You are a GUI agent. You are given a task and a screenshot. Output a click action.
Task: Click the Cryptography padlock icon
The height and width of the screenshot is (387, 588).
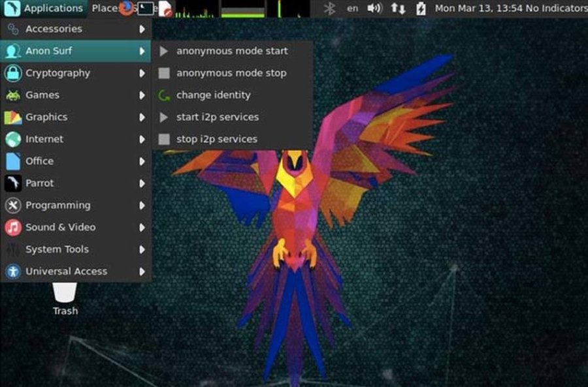(13, 73)
